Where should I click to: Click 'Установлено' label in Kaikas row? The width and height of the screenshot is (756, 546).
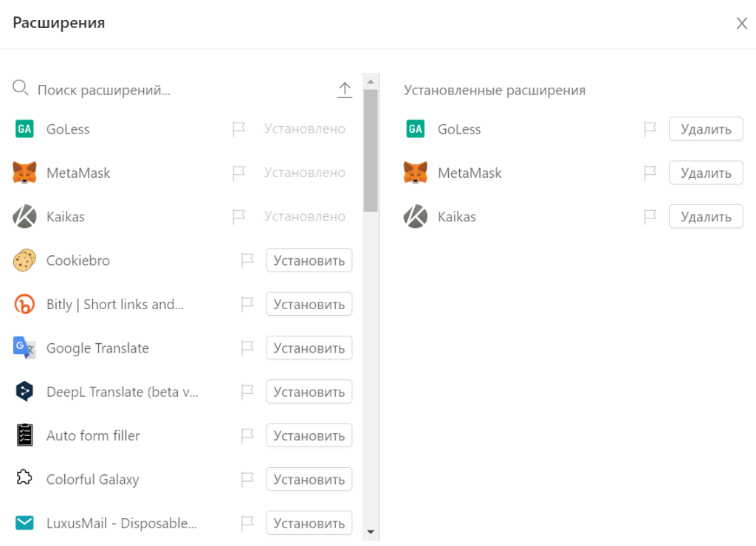click(305, 216)
